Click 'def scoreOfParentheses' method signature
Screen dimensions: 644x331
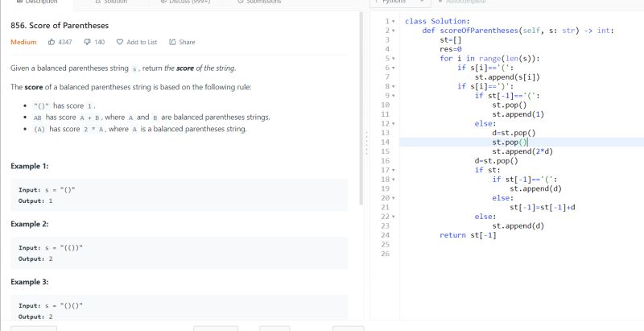[x=518, y=31]
